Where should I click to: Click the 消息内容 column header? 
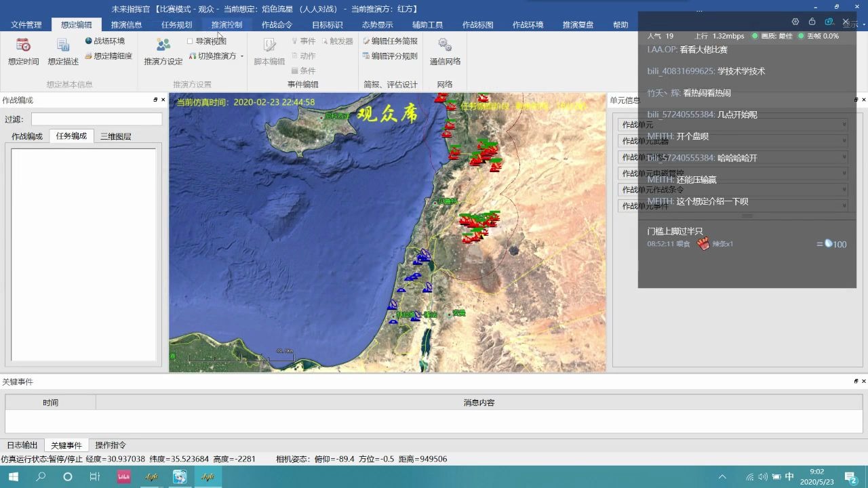point(479,403)
